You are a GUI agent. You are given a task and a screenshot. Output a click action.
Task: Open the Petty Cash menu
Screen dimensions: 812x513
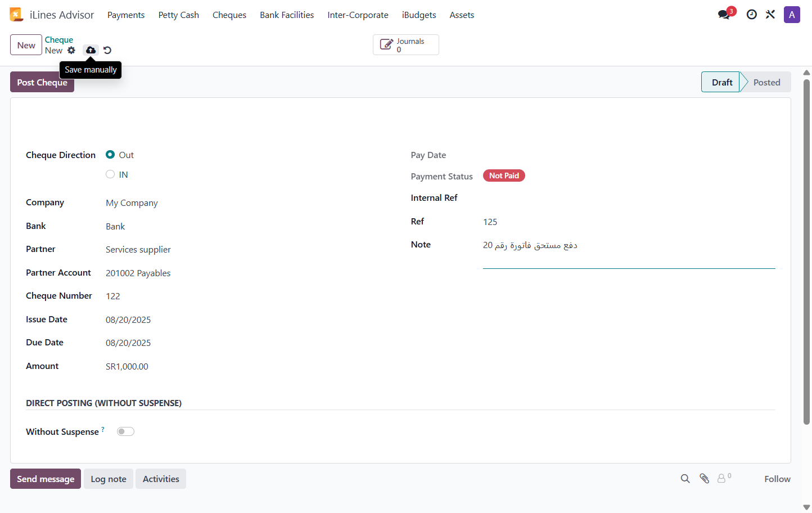pyautogui.click(x=179, y=15)
